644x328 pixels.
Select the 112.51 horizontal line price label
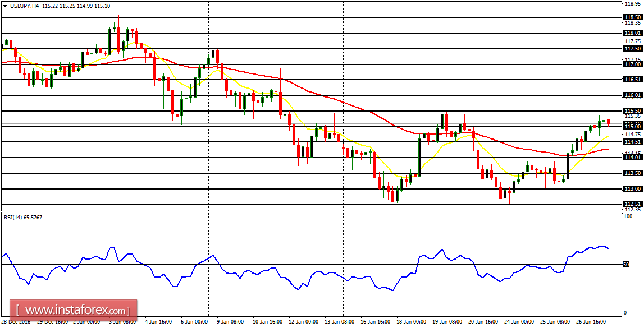click(x=633, y=204)
